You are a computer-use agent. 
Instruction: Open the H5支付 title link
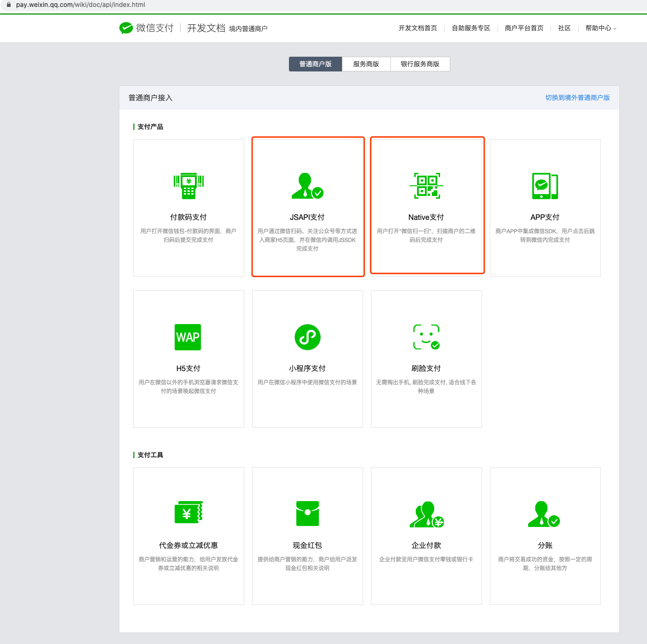pyautogui.click(x=188, y=368)
